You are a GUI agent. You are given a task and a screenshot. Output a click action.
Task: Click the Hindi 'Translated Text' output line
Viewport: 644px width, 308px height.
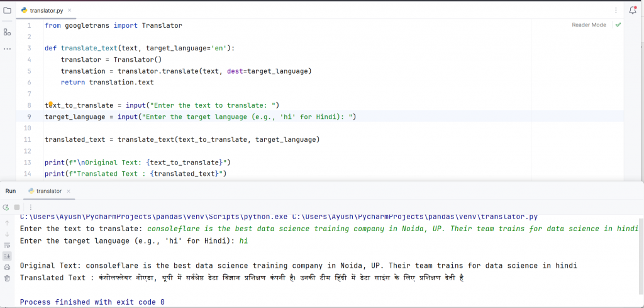click(x=242, y=278)
